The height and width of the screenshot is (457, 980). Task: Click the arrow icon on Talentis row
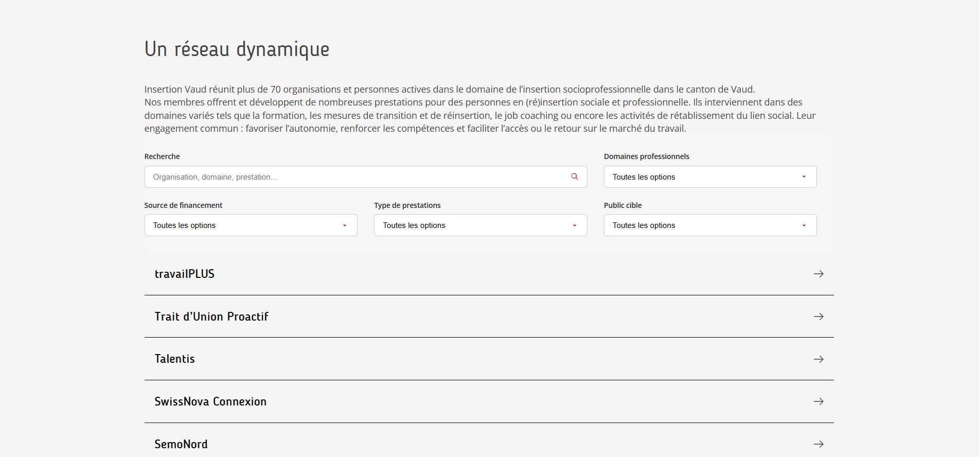click(818, 359)
